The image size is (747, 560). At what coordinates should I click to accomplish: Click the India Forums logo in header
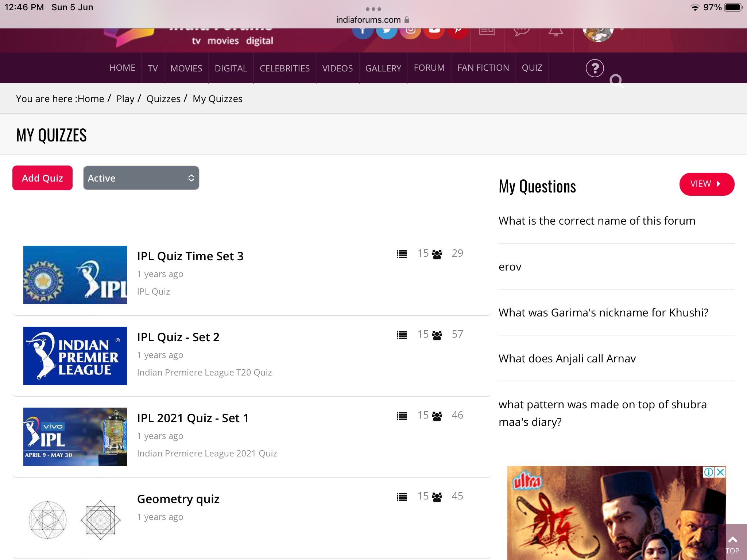pos(188,37)
